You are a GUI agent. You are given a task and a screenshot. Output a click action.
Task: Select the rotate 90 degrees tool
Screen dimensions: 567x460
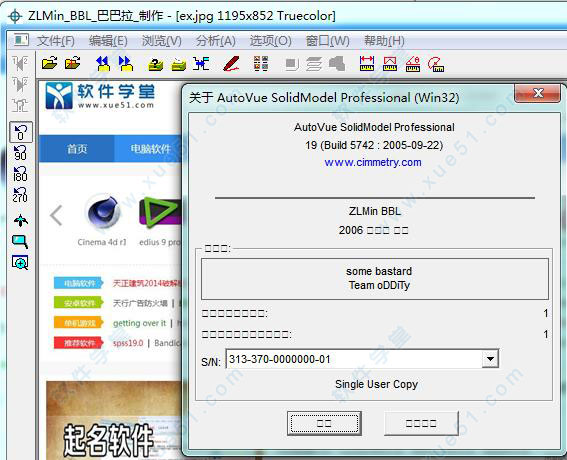click(x=20, y=153)
